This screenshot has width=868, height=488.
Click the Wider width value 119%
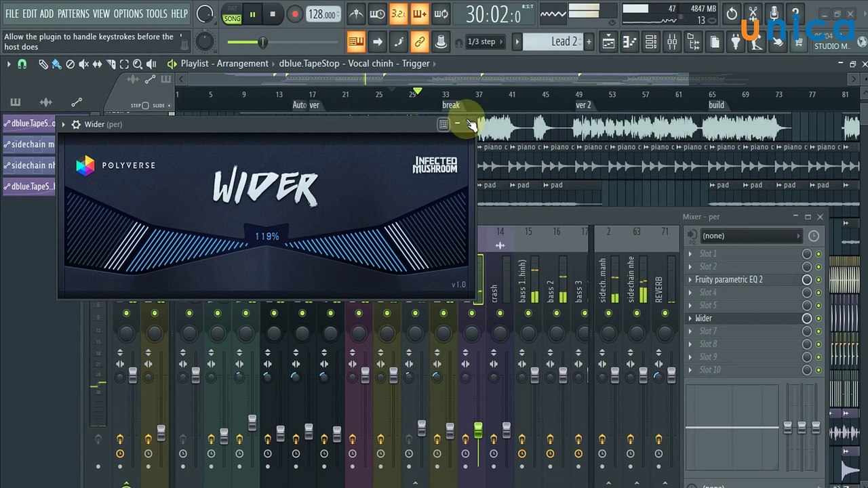(x=267, y=237)
